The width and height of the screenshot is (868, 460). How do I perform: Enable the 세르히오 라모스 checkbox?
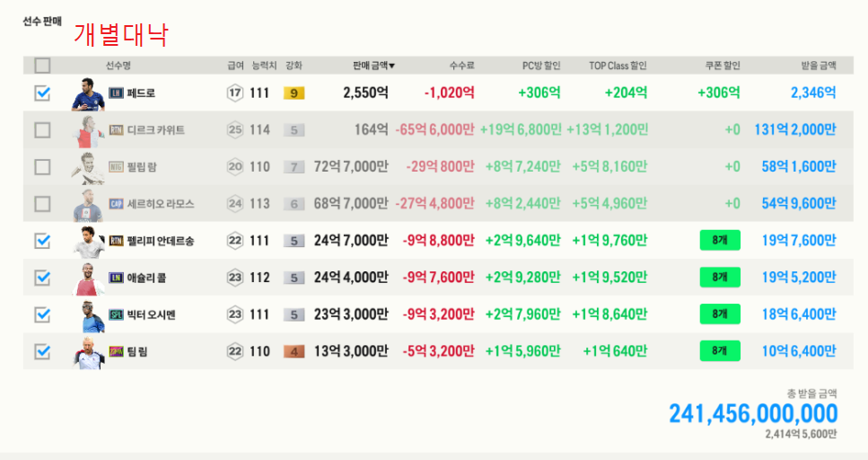[x=42, y=204]
